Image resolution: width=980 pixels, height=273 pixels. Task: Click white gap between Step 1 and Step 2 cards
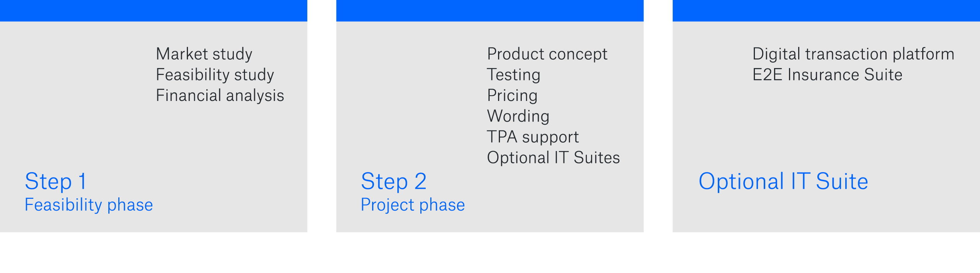point(322,115)
